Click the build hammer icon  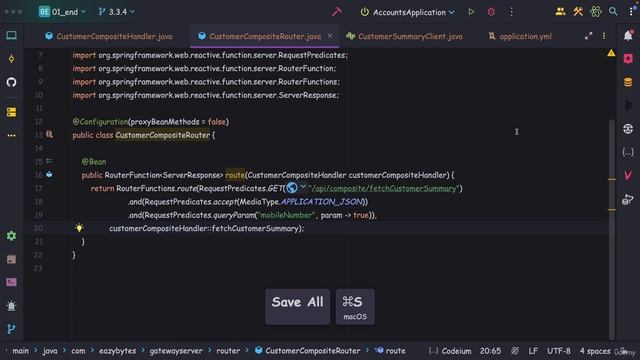tap(337, 12)
